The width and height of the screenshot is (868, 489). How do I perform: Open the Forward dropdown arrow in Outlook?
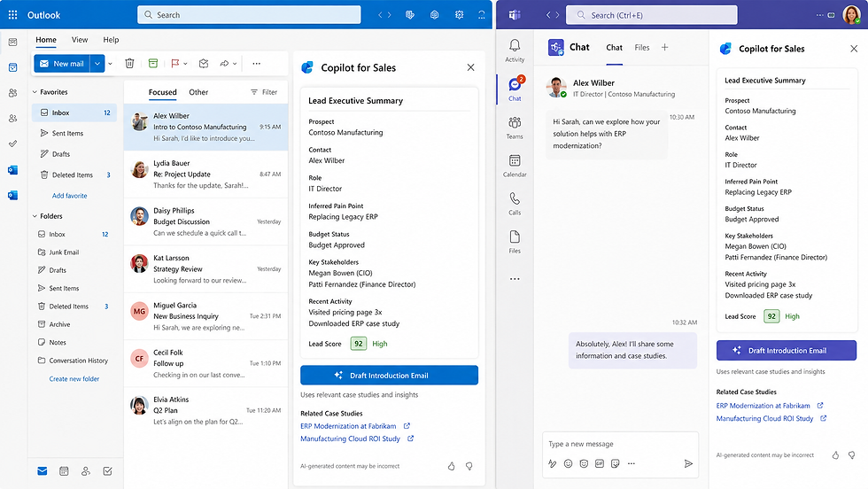(235, 64)
